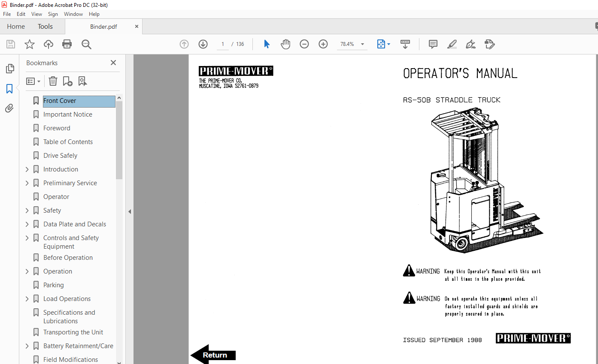Select the Binder.pdf document tab
The height and width of the screenshot is (364, 598).
click(103, 27)
